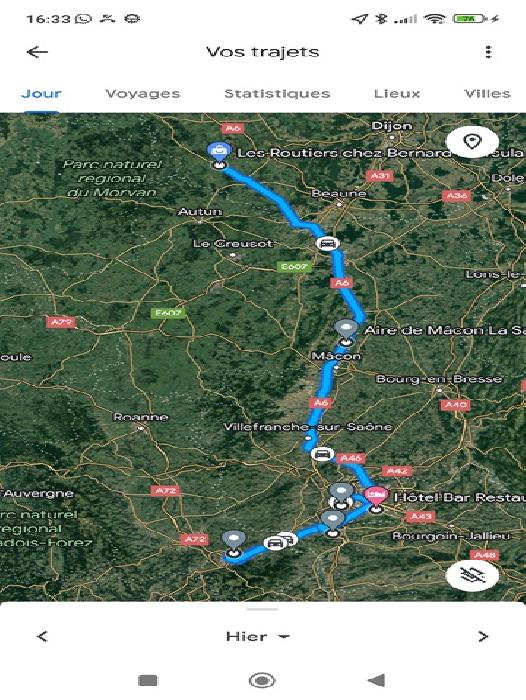The width and height of the screenshot is (526, 700).
Task: Go to previous day with left chevron
Action: [x=42, y=636]
